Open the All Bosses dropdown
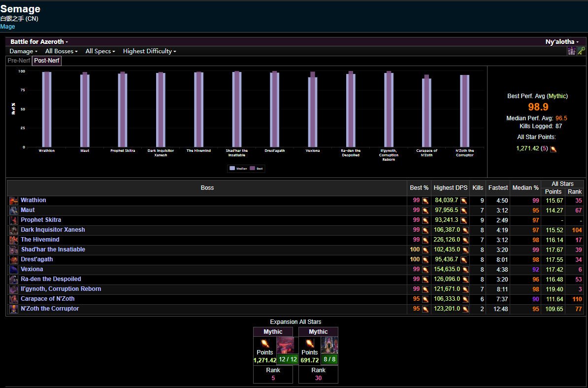This screenshot has height=388, width=588. pyautogui.click(x=61, y=51)
